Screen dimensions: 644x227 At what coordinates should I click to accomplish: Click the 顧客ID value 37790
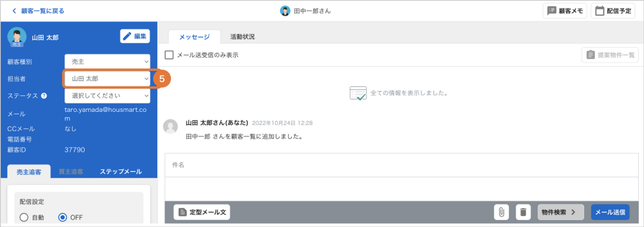click(75, 150)
